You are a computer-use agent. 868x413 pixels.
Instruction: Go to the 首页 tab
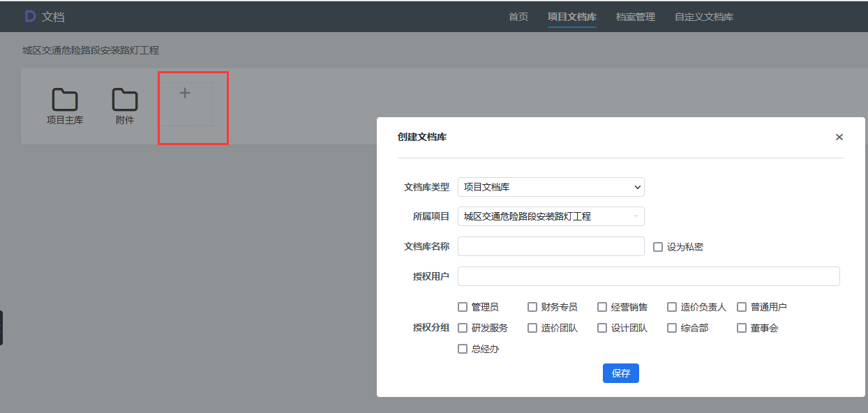(518, 17)
